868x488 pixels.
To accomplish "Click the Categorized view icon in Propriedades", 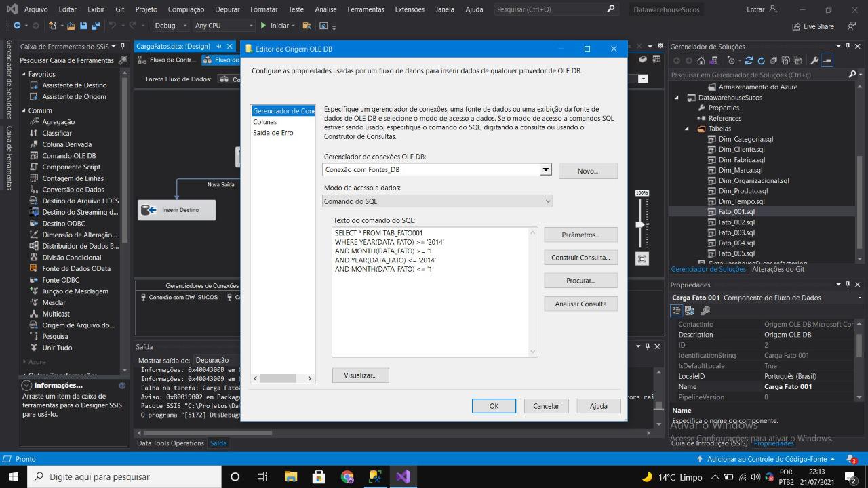I will click(677, 310).
